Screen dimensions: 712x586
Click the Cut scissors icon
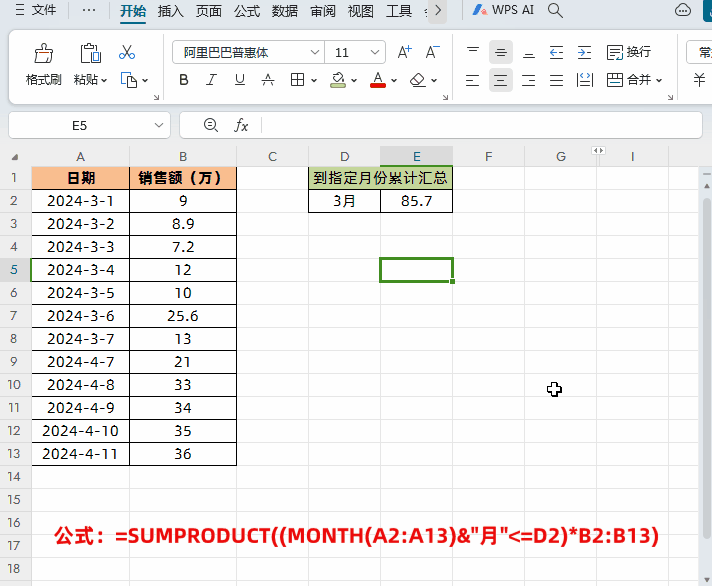(127, 52)
